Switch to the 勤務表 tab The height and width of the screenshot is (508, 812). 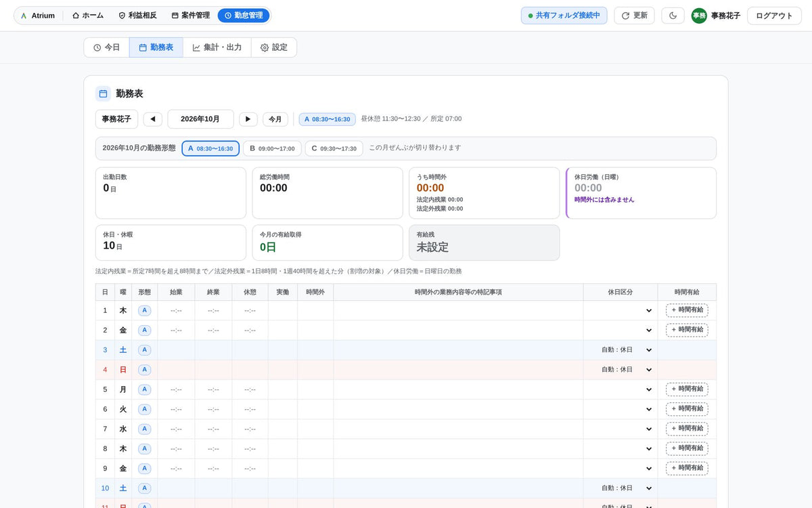156,47
